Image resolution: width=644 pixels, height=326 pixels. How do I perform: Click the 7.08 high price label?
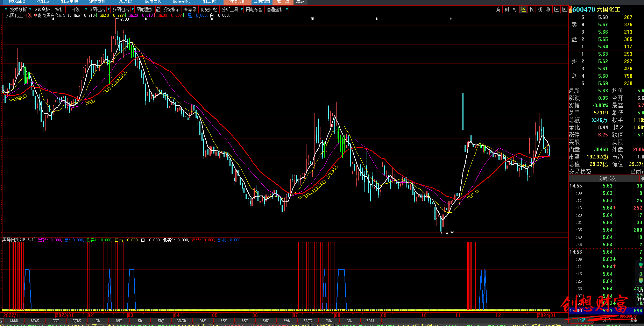(125, 19)
